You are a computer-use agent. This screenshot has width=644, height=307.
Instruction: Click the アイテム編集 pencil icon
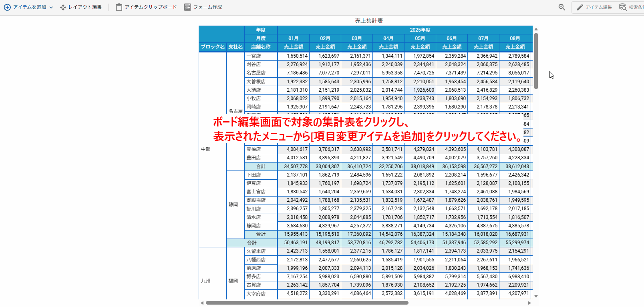[x=580, y=7]
